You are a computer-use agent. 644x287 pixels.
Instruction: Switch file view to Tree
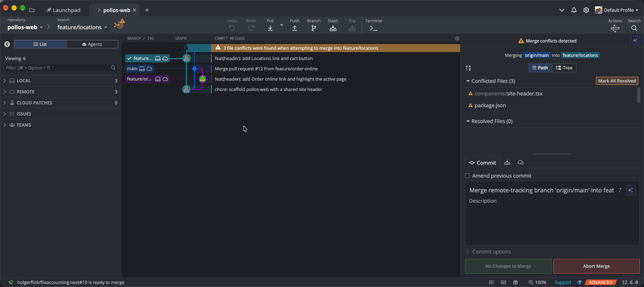coord(564,68)
